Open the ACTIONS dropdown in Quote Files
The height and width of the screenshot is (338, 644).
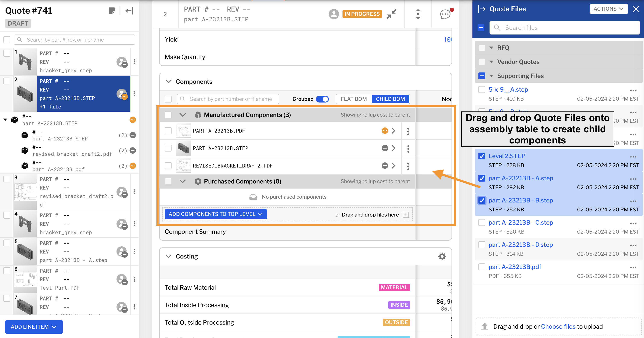(609, 9)
